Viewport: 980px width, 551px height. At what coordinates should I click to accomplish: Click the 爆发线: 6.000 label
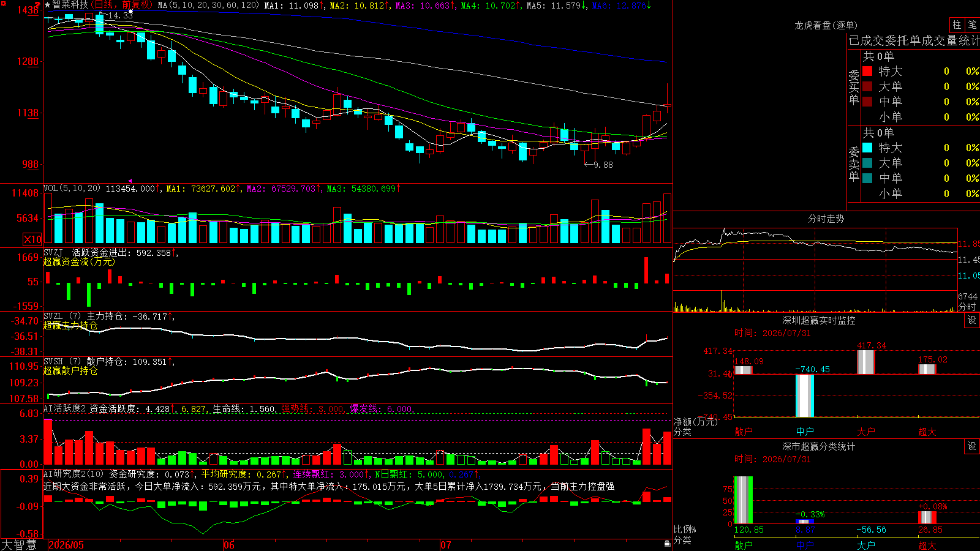pos(382,408)
